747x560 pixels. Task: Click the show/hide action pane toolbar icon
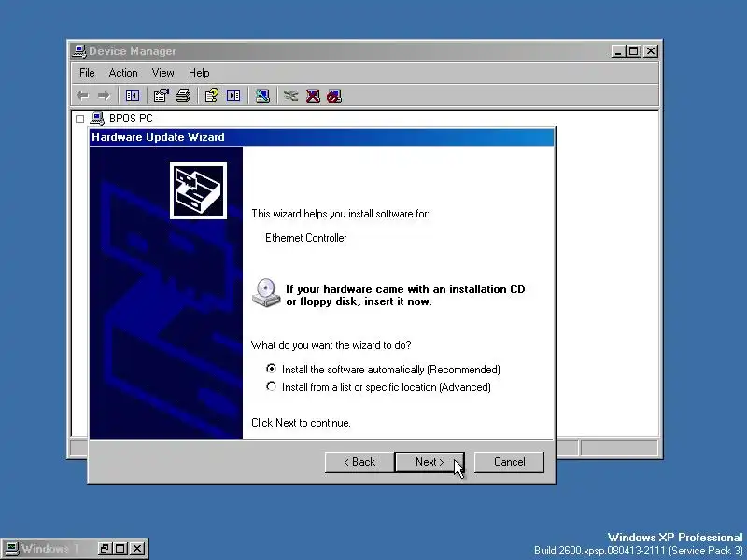(233, 96)
